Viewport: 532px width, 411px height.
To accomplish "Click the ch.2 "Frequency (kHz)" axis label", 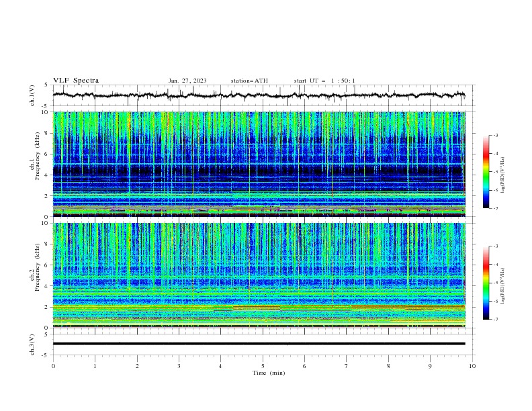I will tap(38, 267).
